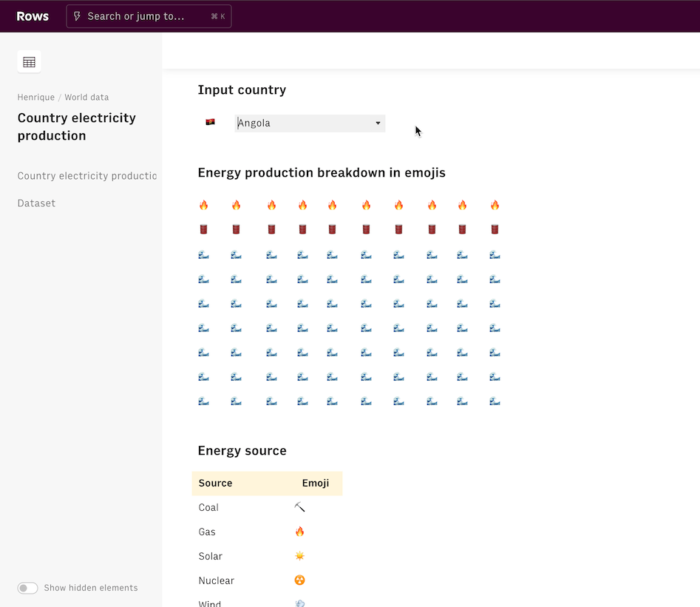The width and height of the screenshot is (700, 607).
Task: Toggle Show hidden elements switch
Action: click(x=27, y=588)
